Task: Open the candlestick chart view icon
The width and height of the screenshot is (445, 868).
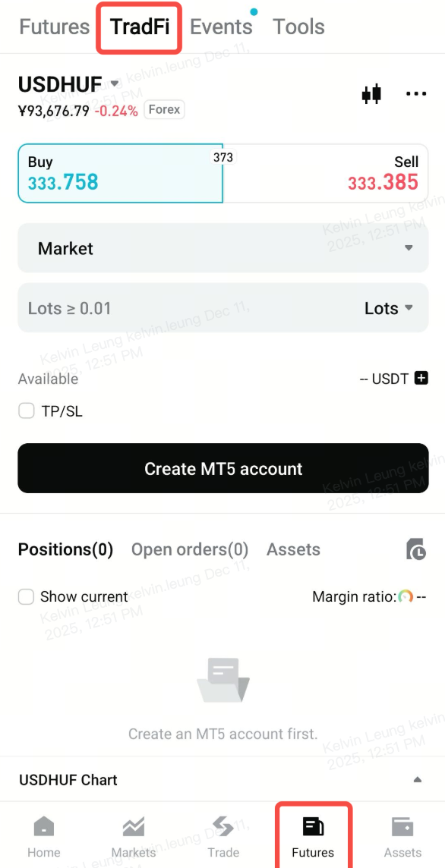Action: (371, 93)
